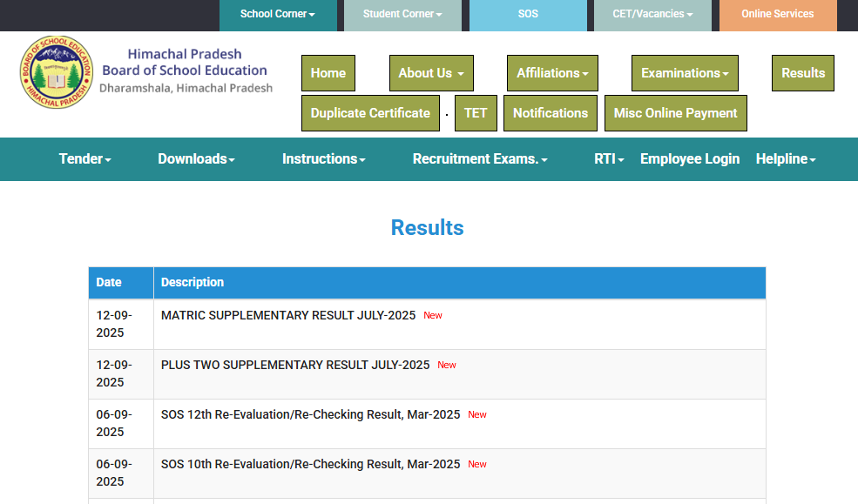This screenshot has height=504, width=858.
Task: Click the Results page heading
Action: point(428,228)
